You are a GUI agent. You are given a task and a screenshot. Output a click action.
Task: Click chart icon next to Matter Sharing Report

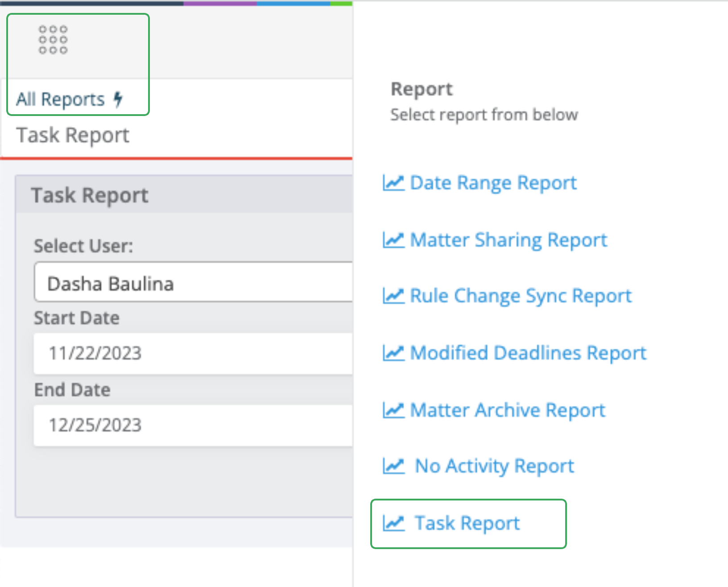393,240
